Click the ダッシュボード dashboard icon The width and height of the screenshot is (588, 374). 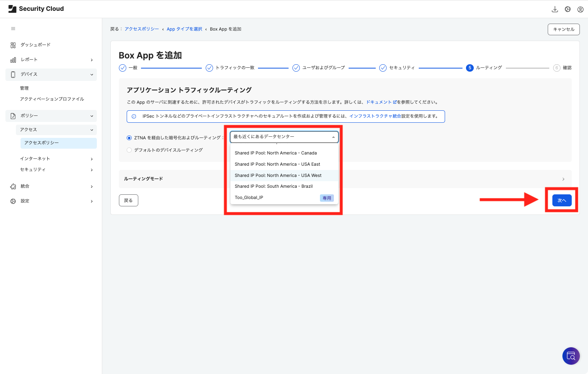(13, 45)
